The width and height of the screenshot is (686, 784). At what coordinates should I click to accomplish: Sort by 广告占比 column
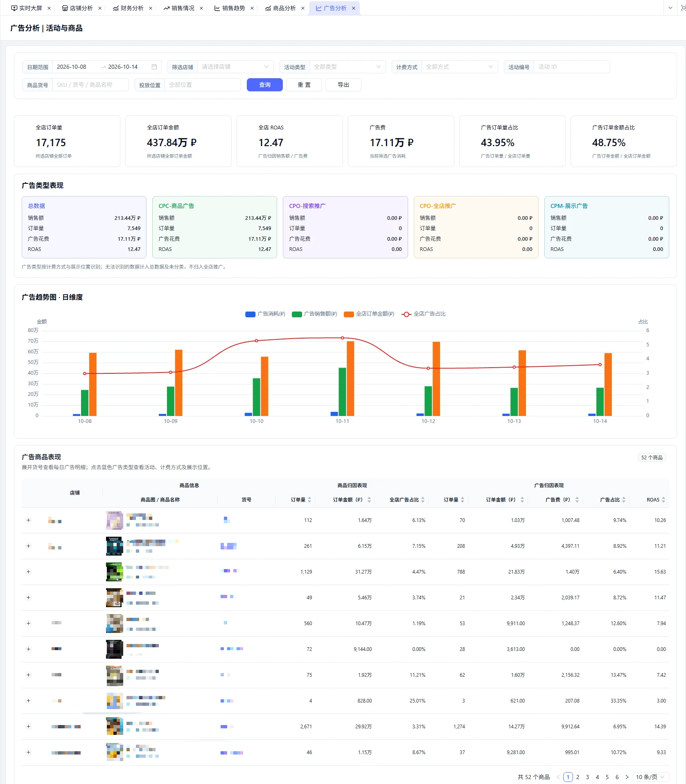[624, 500]
